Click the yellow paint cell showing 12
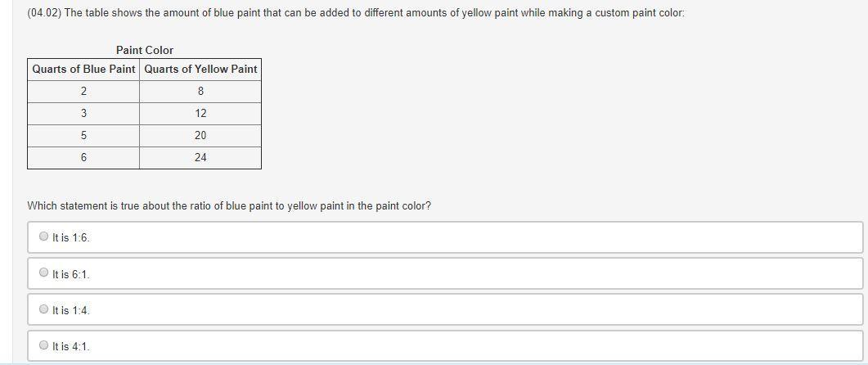 [200, 114]
